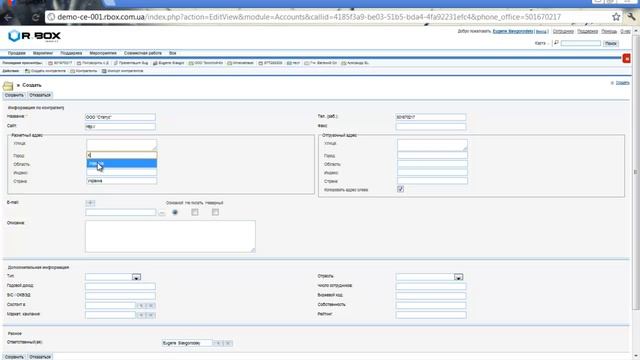Tick the Неверный checkbox
Image resolution: width=640 pixels, height=360 pixels.
(215, 212)
